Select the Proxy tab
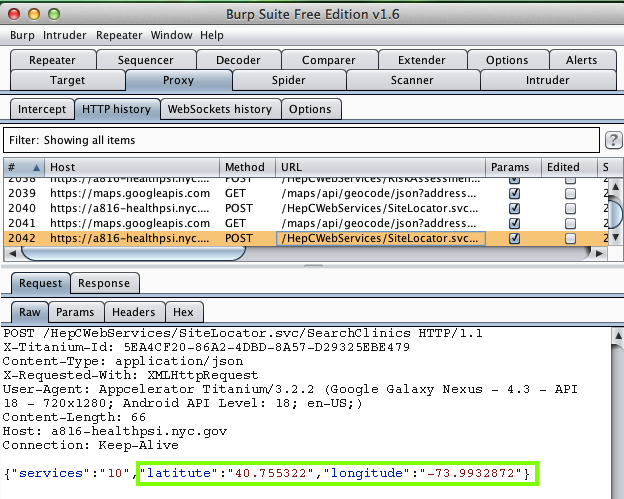624x499 pixels. click(x=178, y=80)
